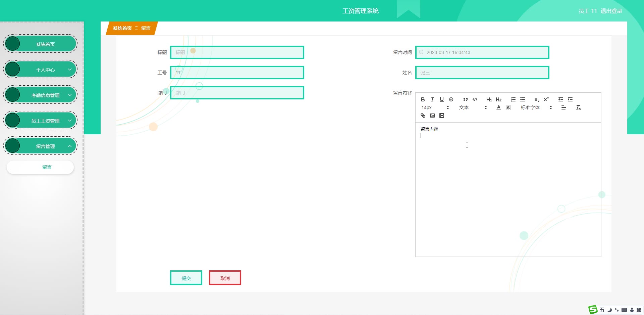Open the input method toolbox grid icon
The width and height of the screenshot is (644, 315).
639,310
